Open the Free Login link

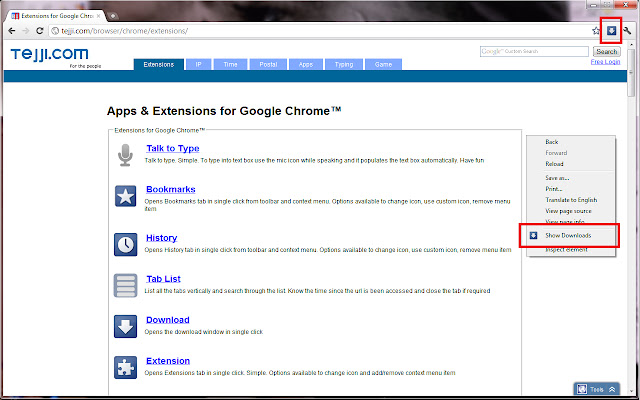tap(605, 62)
